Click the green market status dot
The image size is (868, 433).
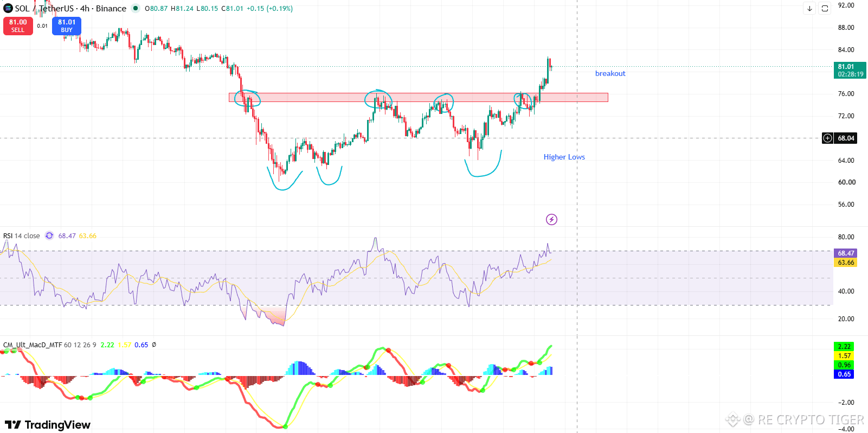coord(136,8)
